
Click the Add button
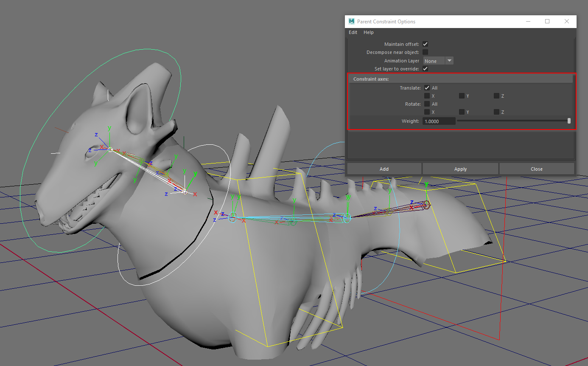(x=384, y=169)
